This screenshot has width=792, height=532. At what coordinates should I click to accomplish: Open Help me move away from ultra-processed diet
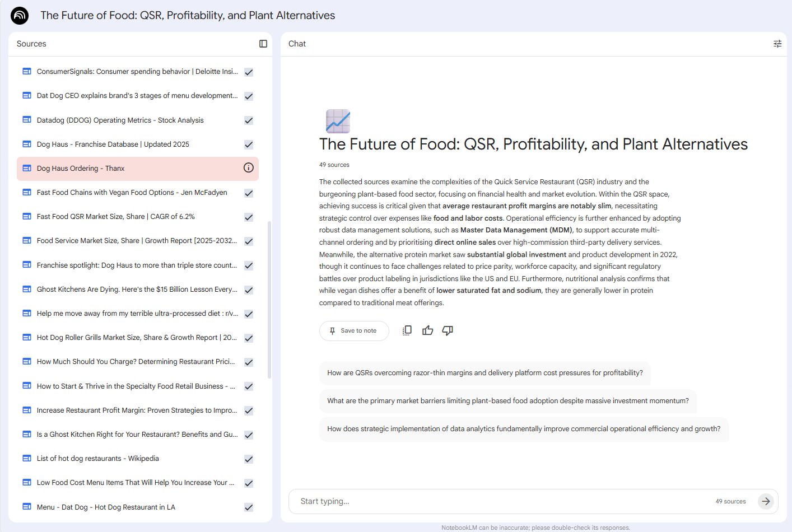click(x=137, y=314)
